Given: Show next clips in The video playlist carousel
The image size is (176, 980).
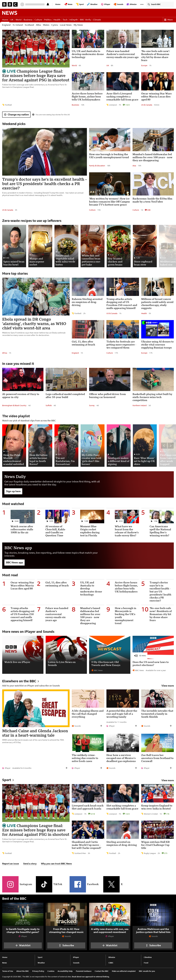Looking at the screenshot, I should pos(171,445).
